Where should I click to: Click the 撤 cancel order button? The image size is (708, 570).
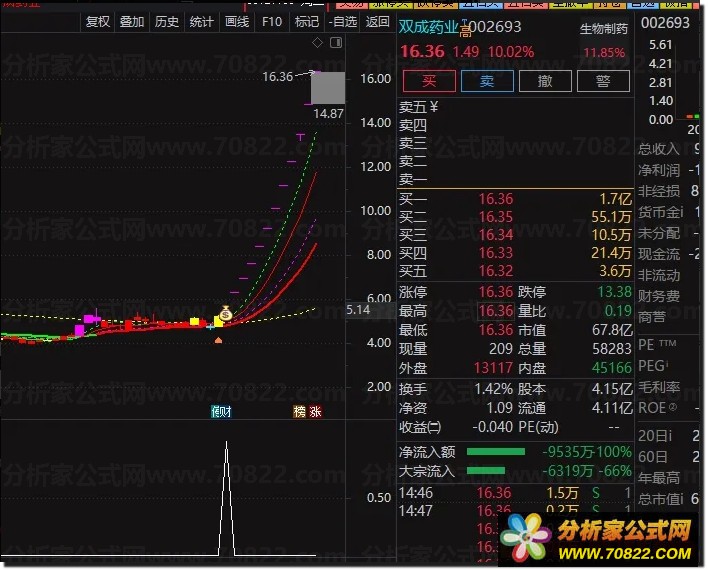pyautogui.click(x=545, y=81)
